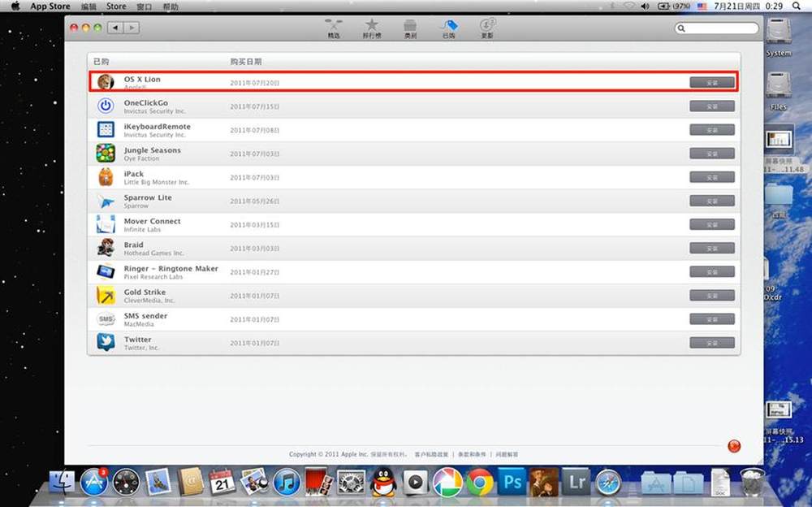Click install button in Gold Strike row

tap(711, 296)
